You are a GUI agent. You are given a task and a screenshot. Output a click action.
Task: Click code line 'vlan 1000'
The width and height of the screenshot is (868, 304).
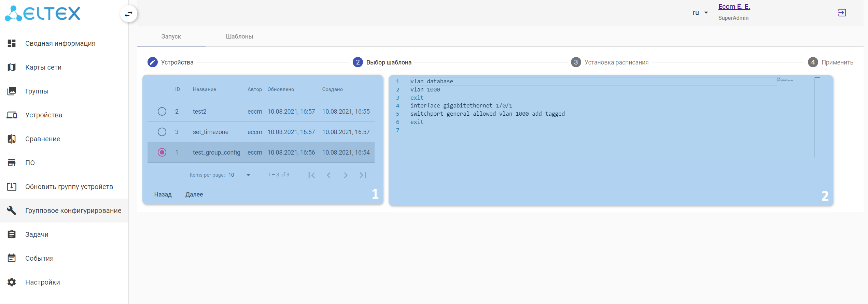click(x=425, y=89)
